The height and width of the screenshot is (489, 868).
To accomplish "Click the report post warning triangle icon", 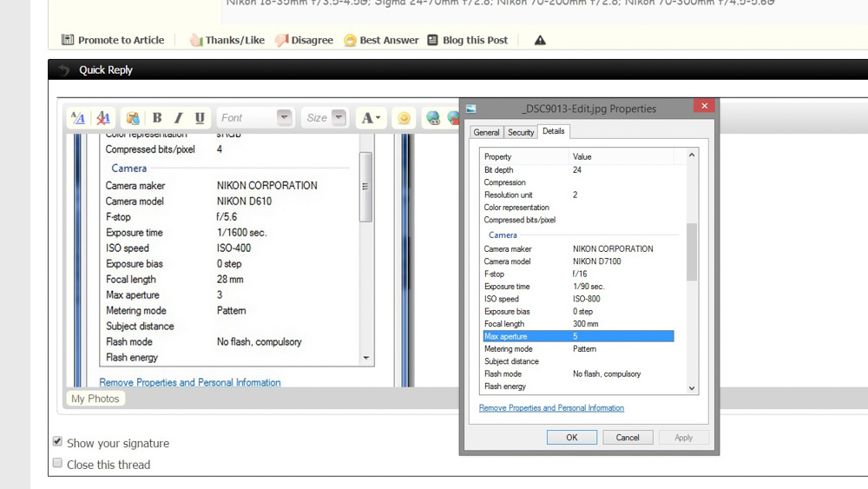I will coord(540,40).
